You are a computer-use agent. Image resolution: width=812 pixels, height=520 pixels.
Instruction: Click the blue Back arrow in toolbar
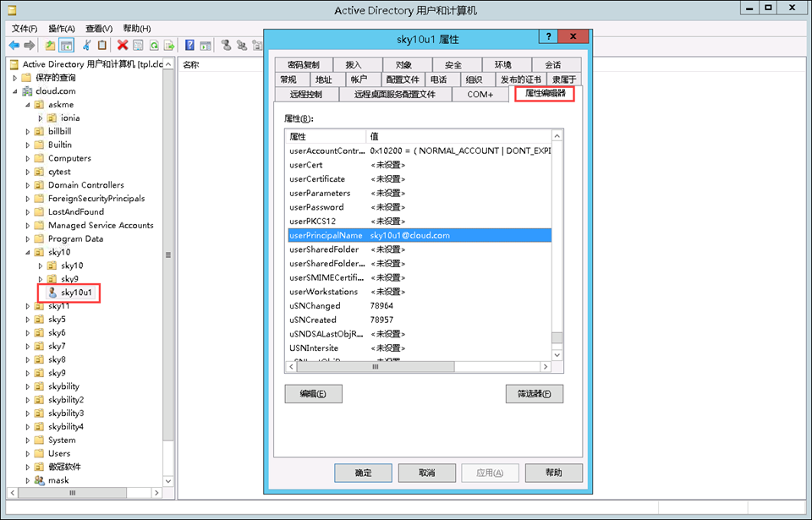pos(14,45)
